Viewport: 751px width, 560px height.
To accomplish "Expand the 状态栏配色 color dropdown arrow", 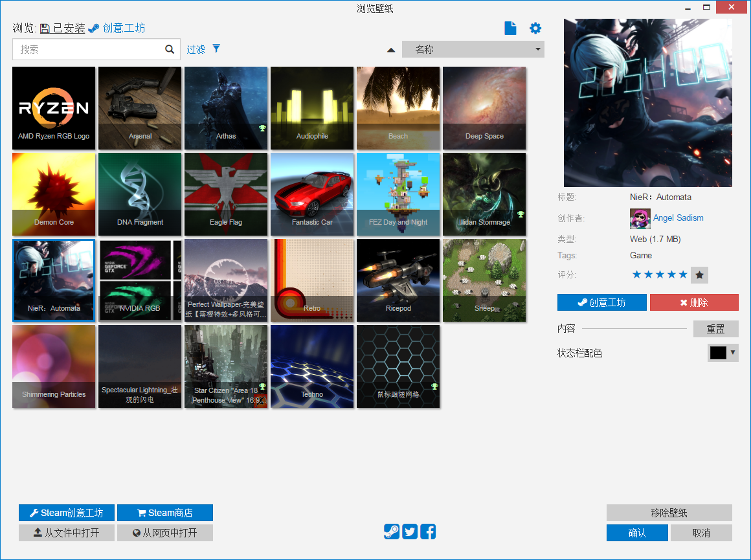I will pyautogui.click(x=733, y=353).
